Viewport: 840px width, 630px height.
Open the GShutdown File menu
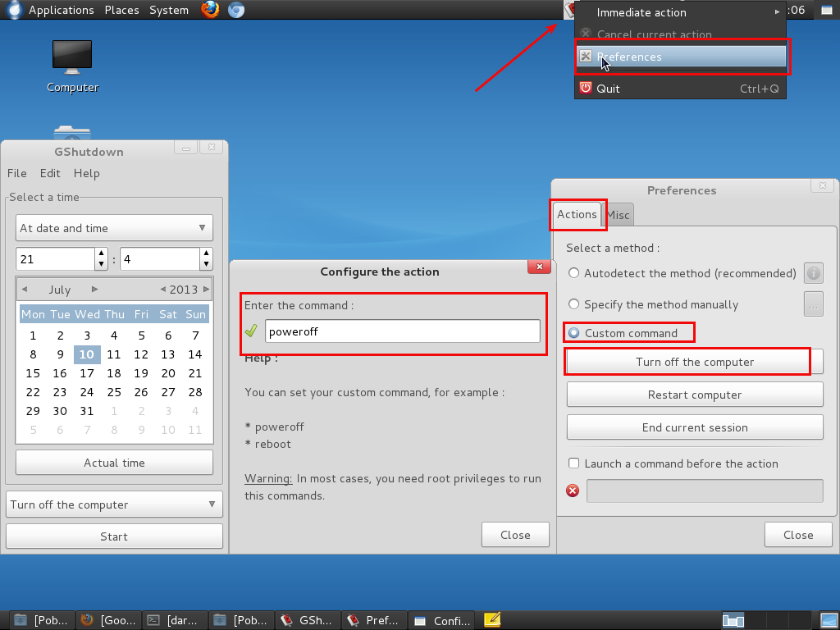(x=16, y=173)
